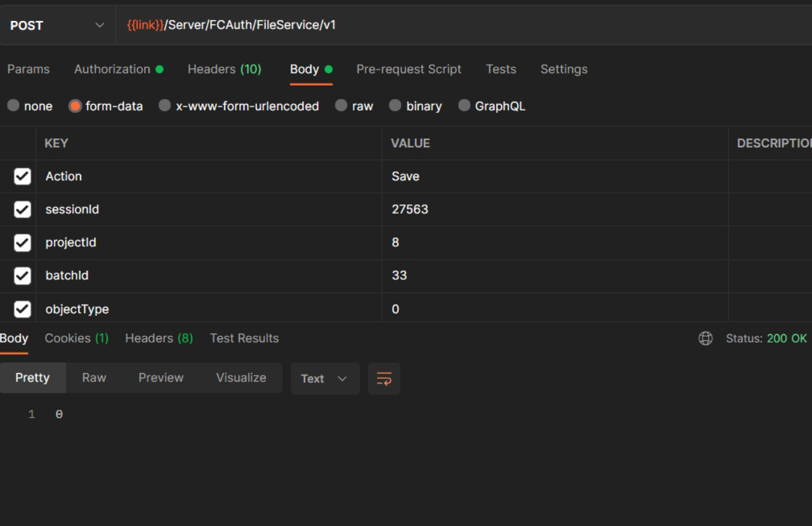Viewport: 812px width, 526px height.
Task: Open the request Headers (10) tab
Action: (x=224, y=69)
